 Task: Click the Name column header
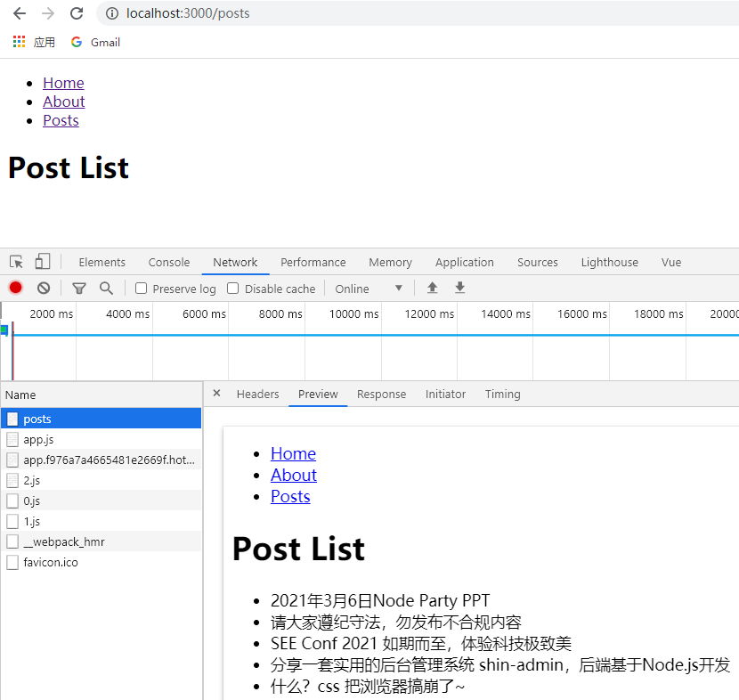(x=102, y=395)
